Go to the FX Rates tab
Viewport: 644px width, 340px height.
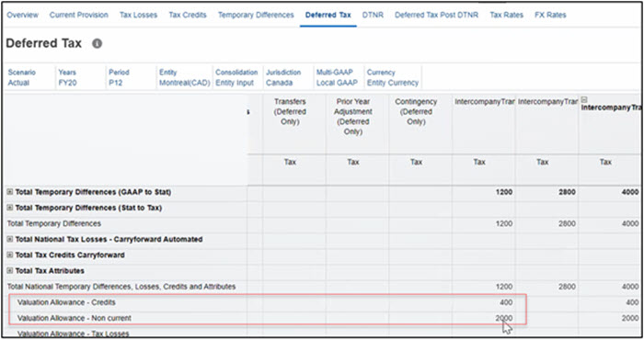[550, 16]
